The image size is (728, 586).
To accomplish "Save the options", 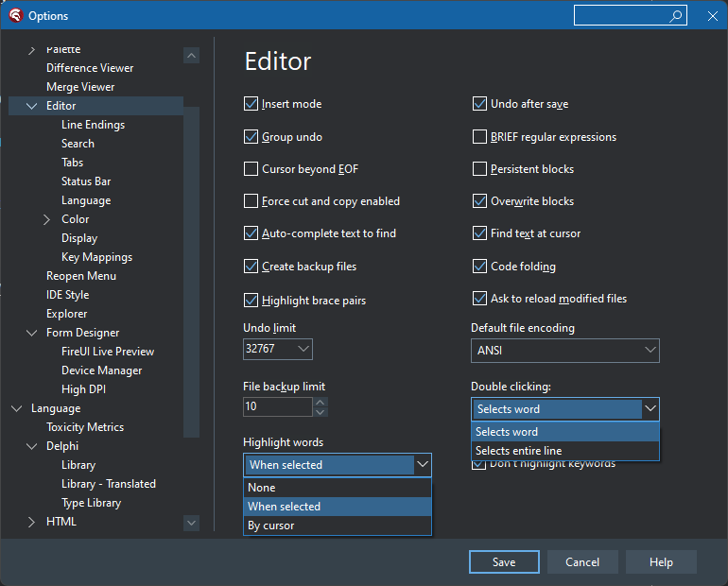I will click(504, 561).
